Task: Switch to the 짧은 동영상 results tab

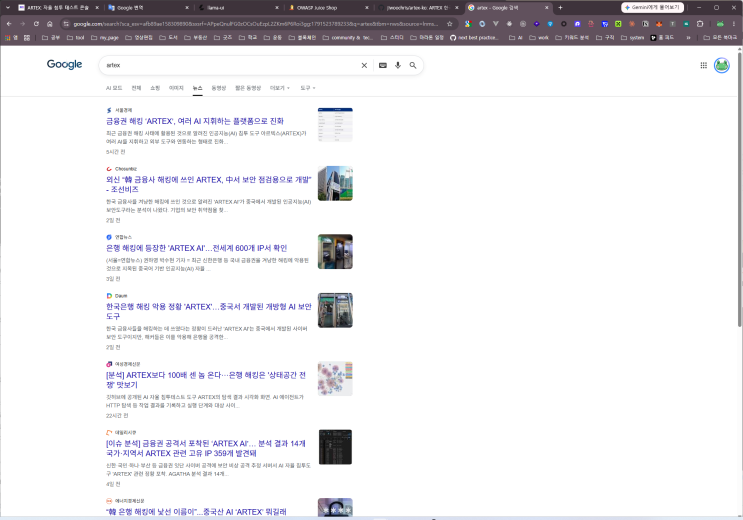Action: pos(248,88)
